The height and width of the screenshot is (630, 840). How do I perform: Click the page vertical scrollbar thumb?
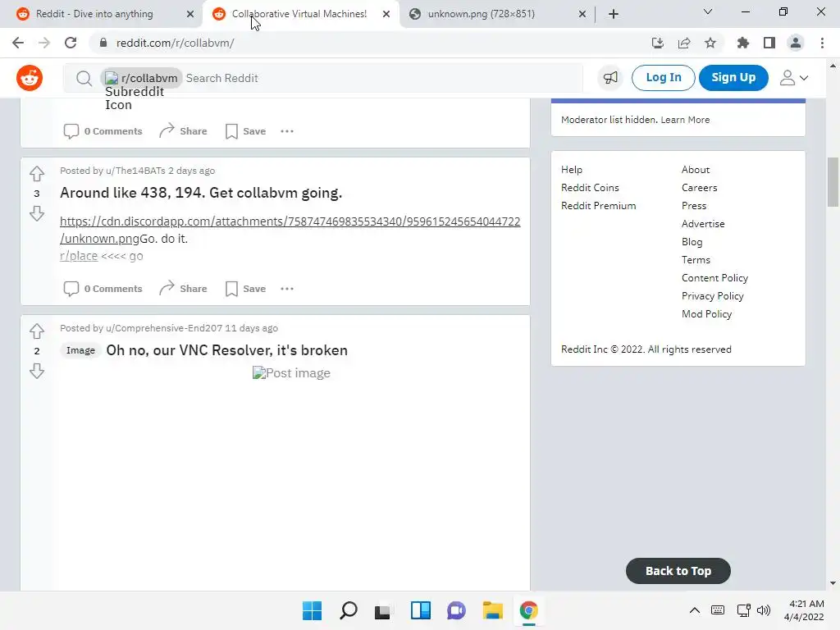click(x=833, y=182)
